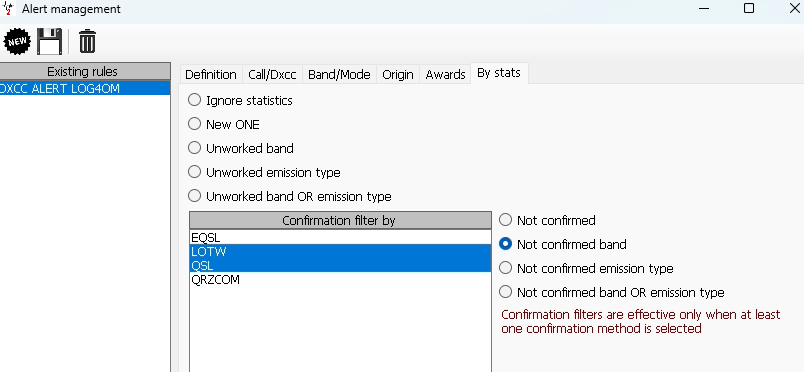Maximize the Alert management window
Screen dimensions: 804x372
(749, 8)
